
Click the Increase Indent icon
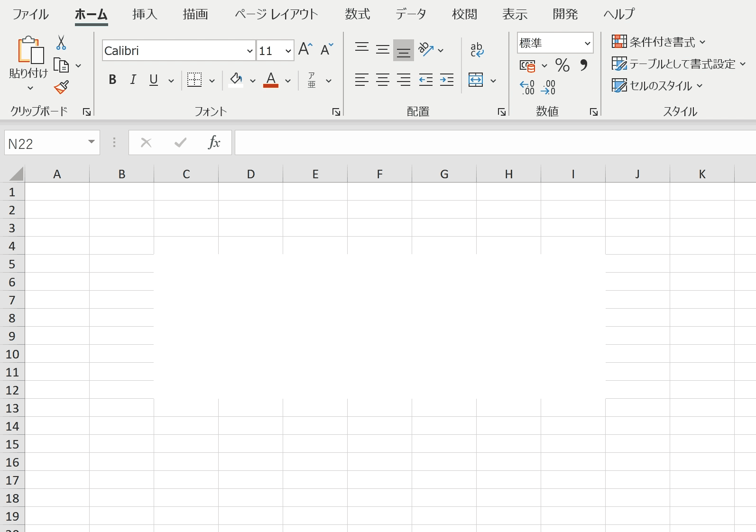point(447,80)
